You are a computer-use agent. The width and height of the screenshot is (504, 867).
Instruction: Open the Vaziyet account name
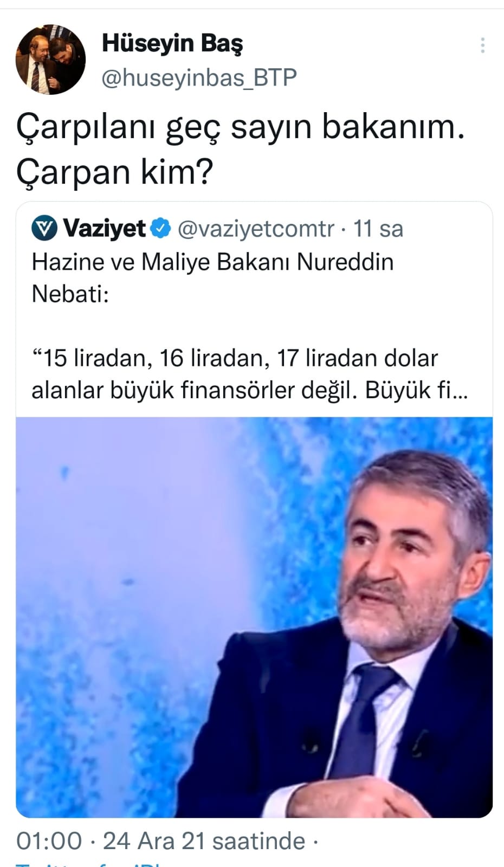[x=105, y=229]
